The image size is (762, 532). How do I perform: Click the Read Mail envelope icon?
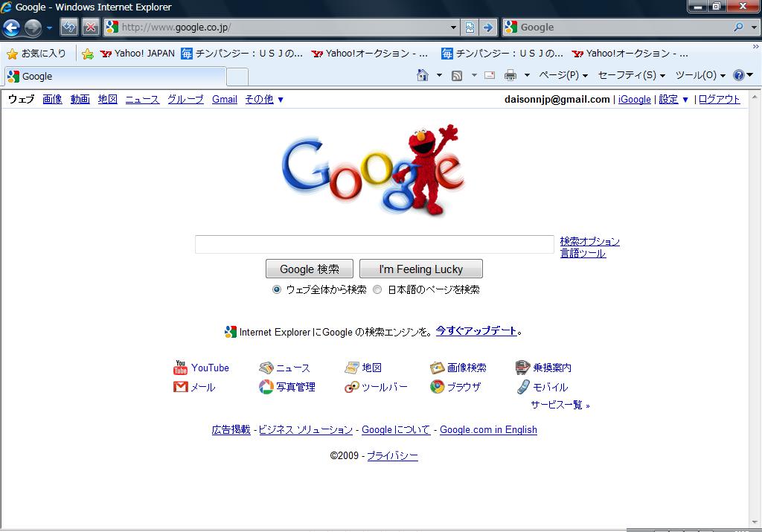click(490, 75)
